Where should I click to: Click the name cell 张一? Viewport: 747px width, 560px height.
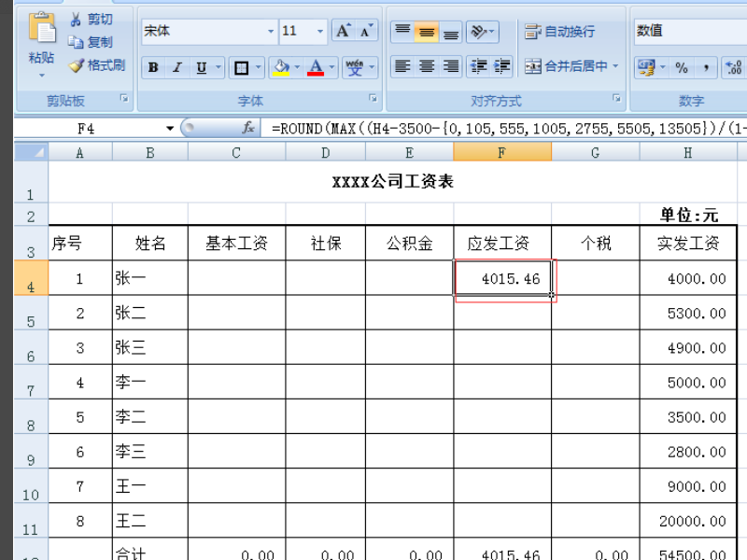150,278
